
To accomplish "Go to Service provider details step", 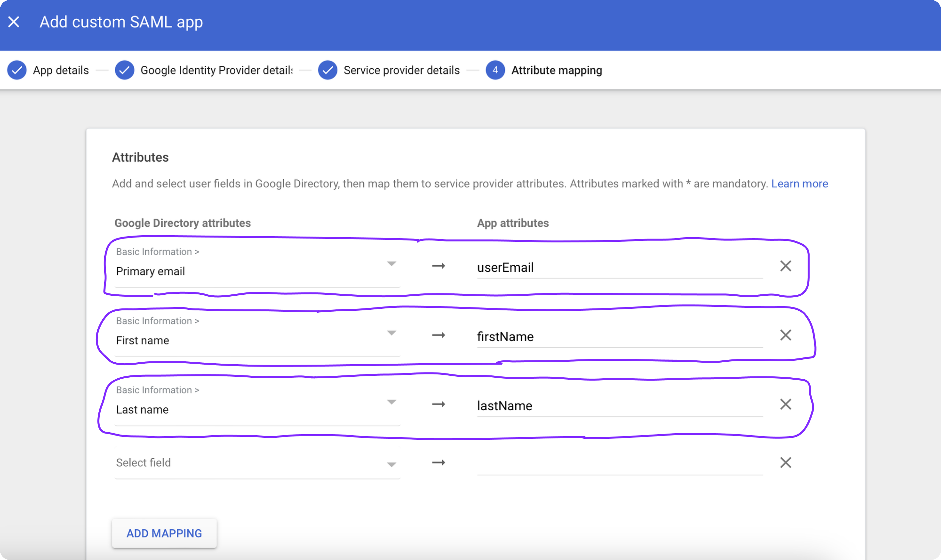I will (402, 70).
